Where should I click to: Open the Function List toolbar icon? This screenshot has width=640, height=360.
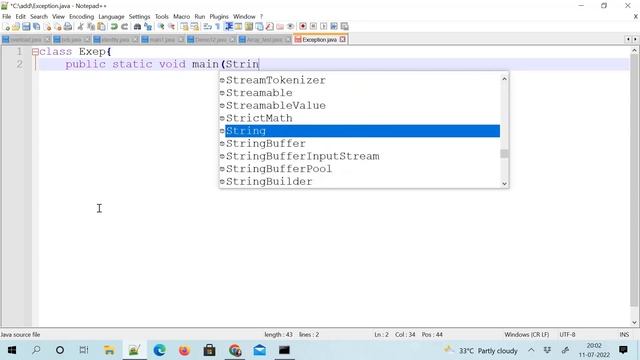(x=269, y=27)
